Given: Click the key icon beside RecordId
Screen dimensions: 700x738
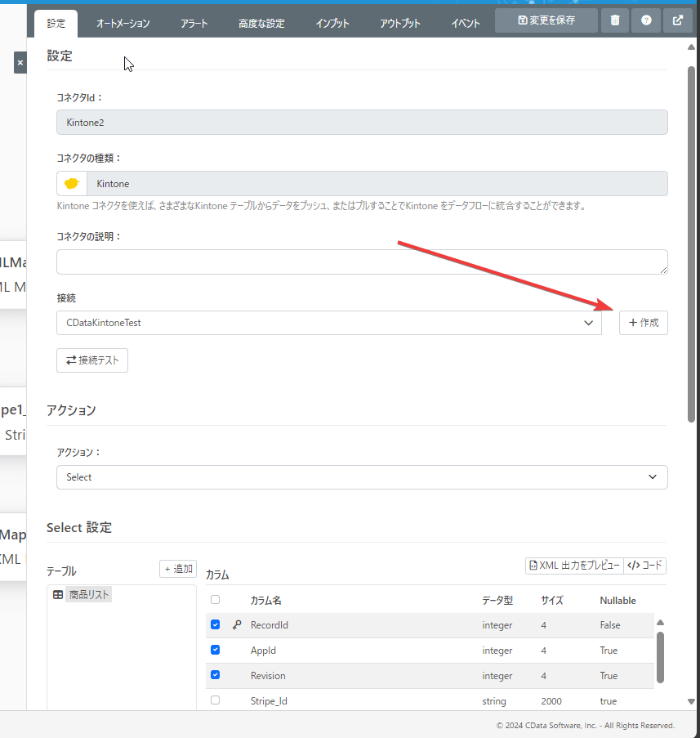Looking at the screenshot, I should point(237,624).
